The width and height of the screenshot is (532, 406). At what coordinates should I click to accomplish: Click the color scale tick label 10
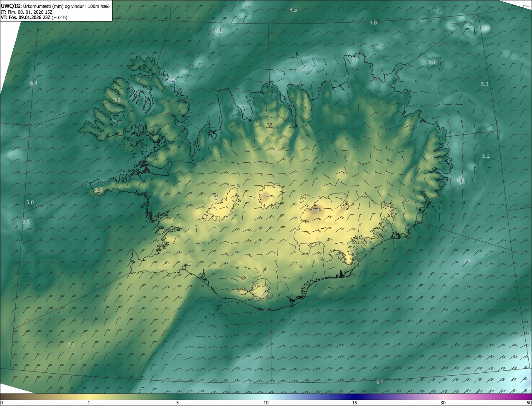pos(266,403)
